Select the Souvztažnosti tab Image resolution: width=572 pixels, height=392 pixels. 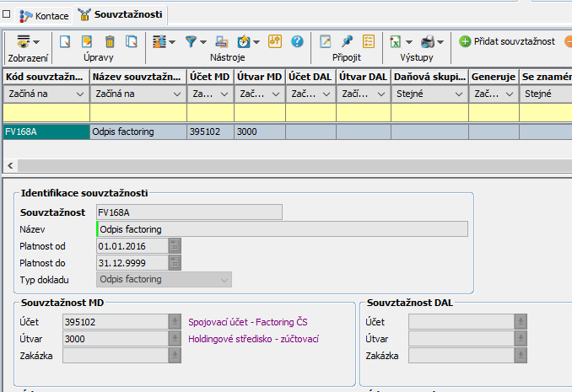120,15
